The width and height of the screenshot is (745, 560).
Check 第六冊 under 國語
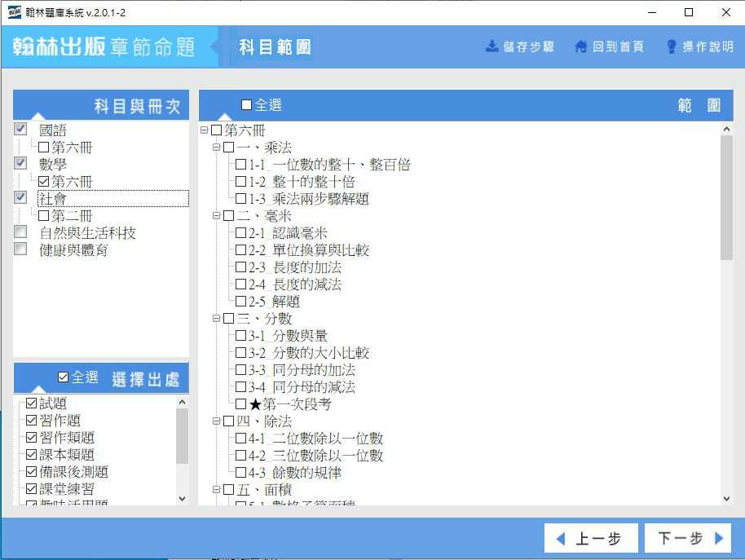click(x=44, y=148)
